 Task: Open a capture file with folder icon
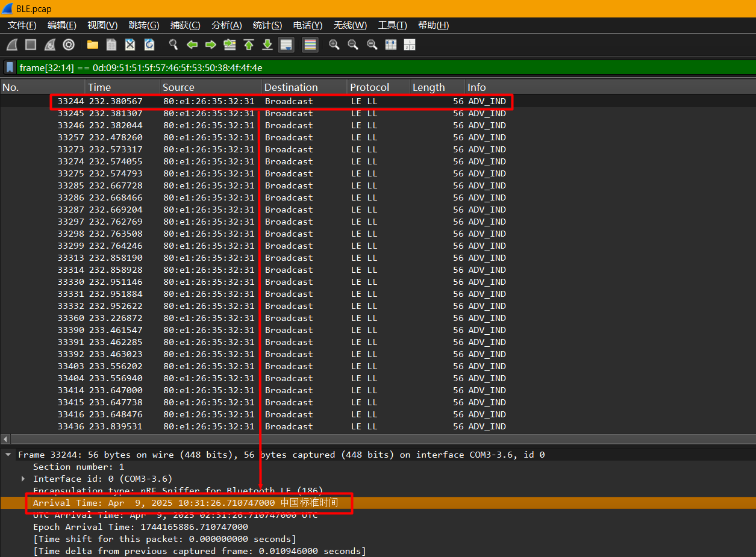click(x=93, y=45)
